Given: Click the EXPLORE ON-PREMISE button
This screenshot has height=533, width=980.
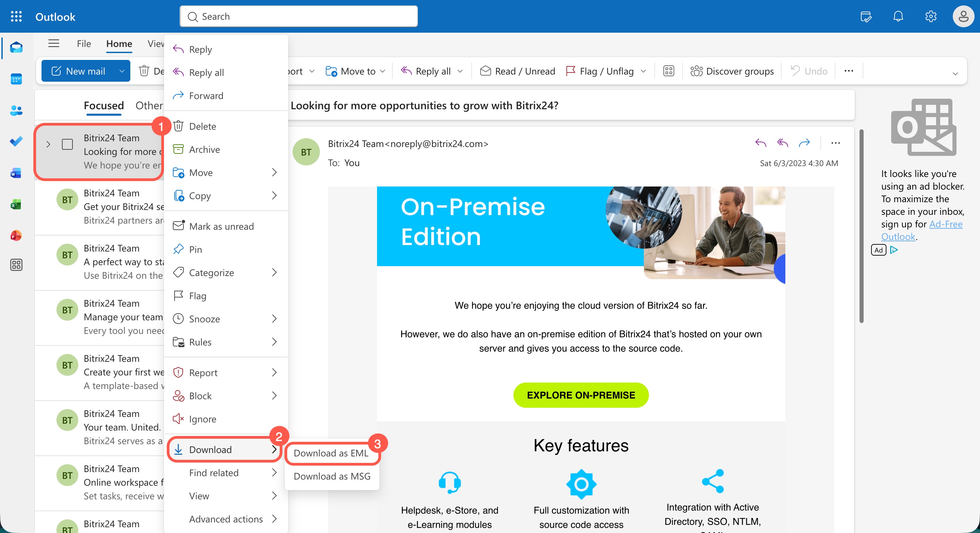Looking at the screenshot, I should (x=581, y=395).
